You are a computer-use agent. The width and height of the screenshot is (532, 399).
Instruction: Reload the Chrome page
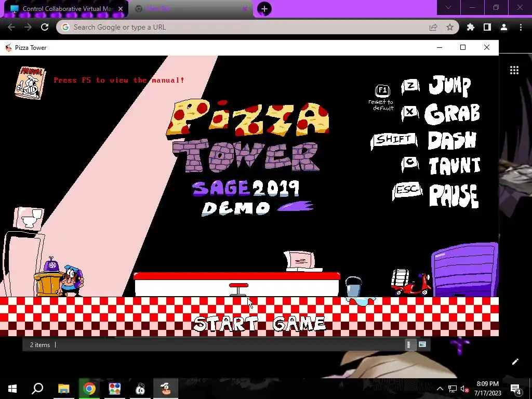coord(45,27)
